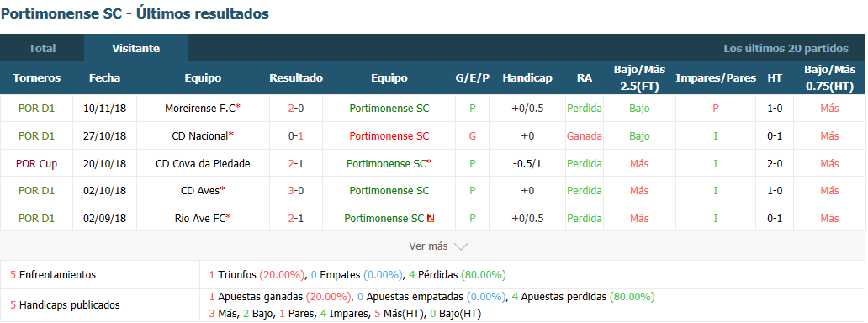Open CD Nacional team link
The width and height of the screenshot is (868, 323).
point(200,135)
